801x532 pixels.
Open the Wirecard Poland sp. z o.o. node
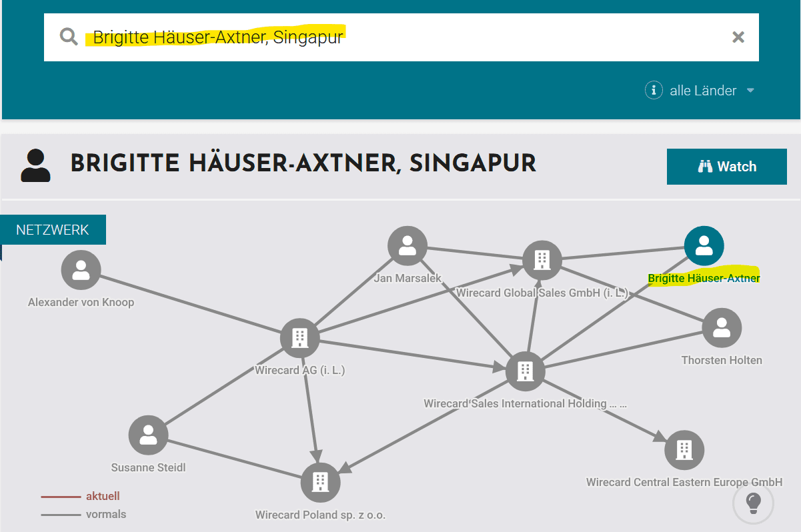320,482
